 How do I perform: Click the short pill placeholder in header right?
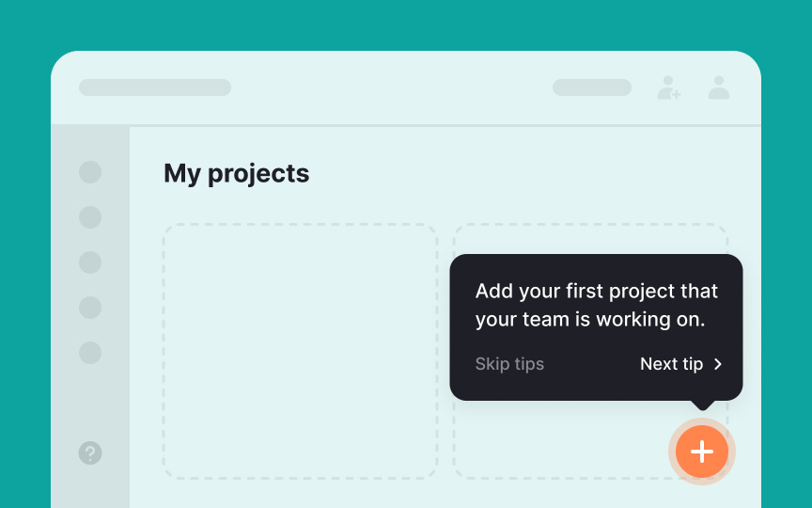(x=592, y=87)
